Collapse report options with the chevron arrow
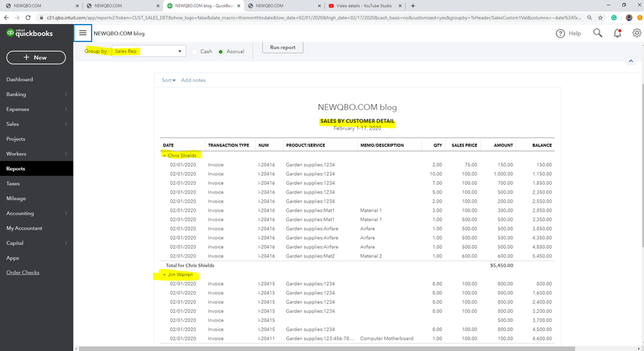 pyautogui.click(x=630, y=61)
